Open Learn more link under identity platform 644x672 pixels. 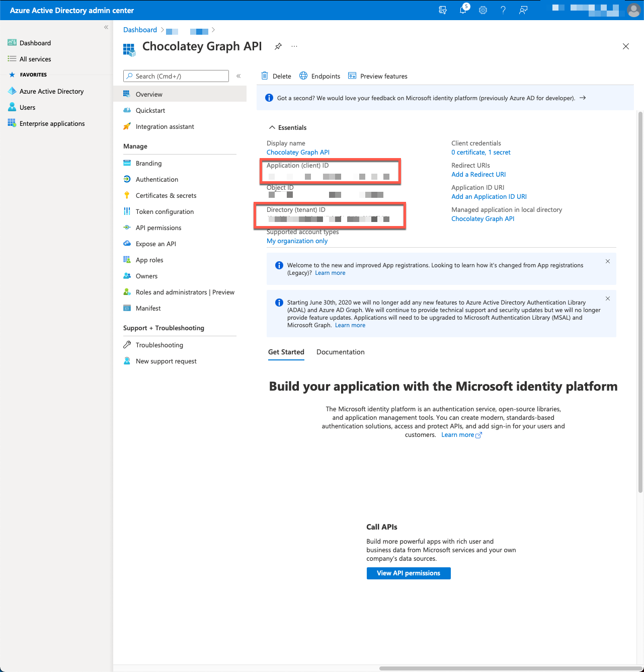[x=461, y=435]
